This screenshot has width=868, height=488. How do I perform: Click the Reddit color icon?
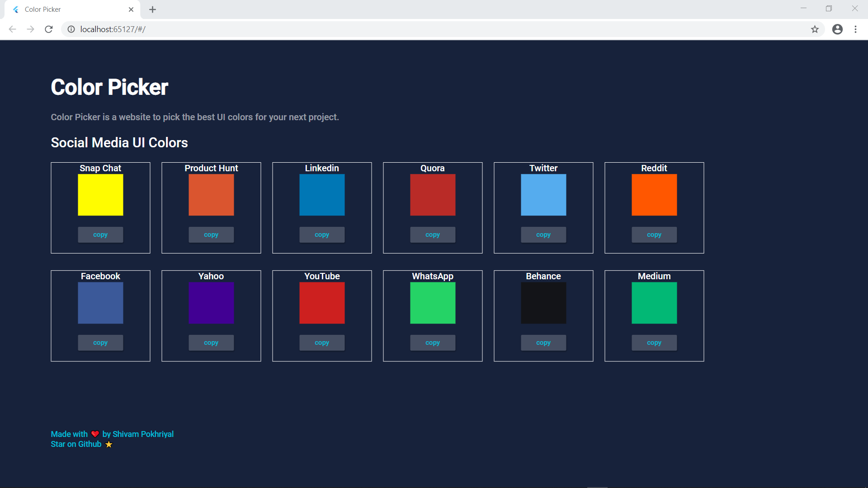(654, 195)
